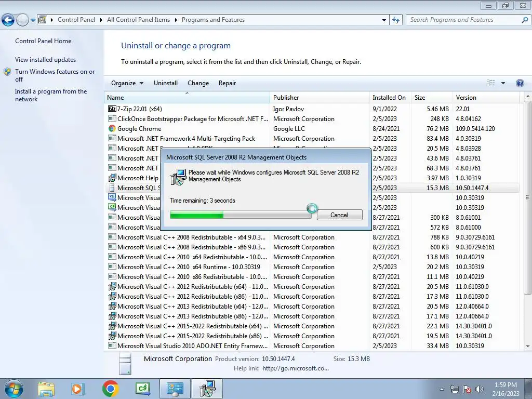Click the Google LLC publisher cell
Screen dimensions: 532x399
point(289,129)
